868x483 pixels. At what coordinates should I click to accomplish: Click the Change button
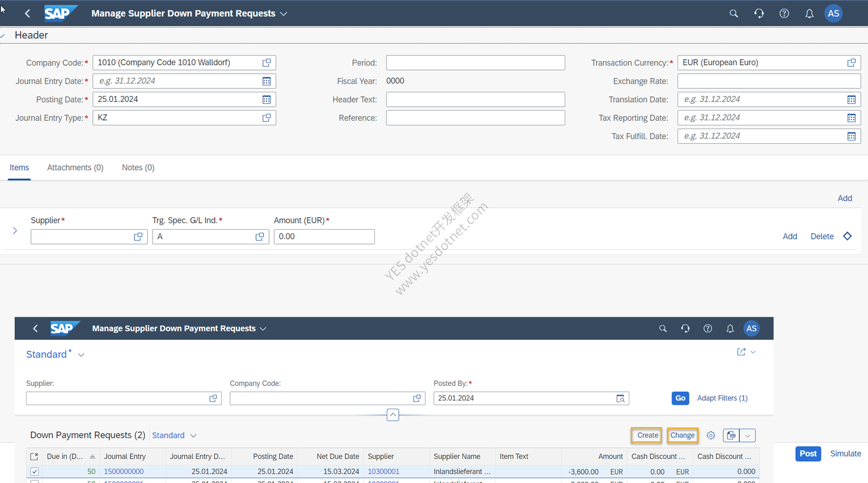point(682,435)
